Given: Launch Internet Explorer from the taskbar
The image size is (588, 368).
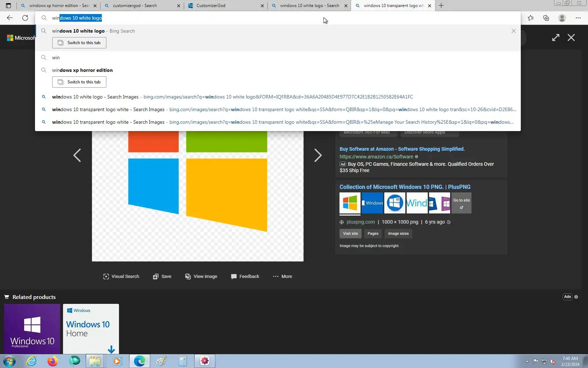Looking at the screenshot, I should click(31, 361).
